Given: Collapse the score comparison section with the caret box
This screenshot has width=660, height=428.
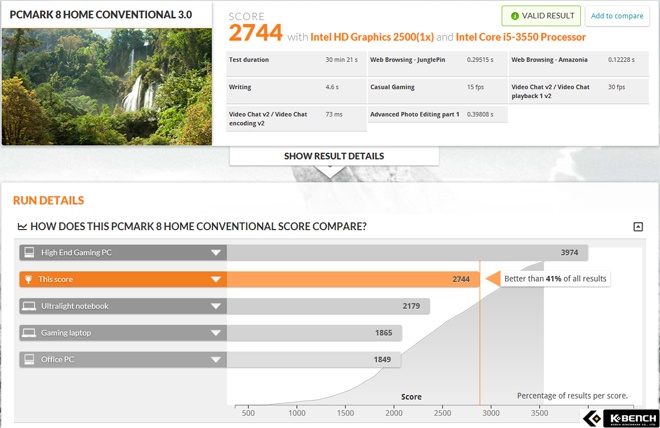Looking at the screenshot, I should point(638,227).
